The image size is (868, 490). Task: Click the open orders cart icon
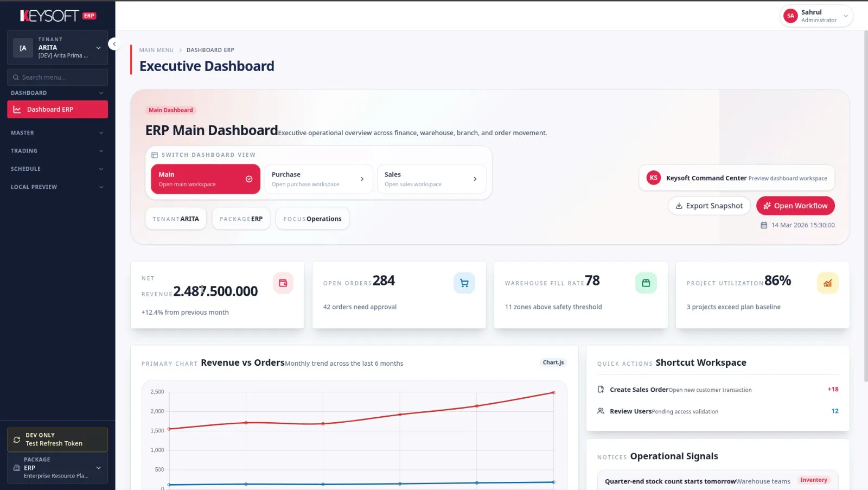click(464, 283)
